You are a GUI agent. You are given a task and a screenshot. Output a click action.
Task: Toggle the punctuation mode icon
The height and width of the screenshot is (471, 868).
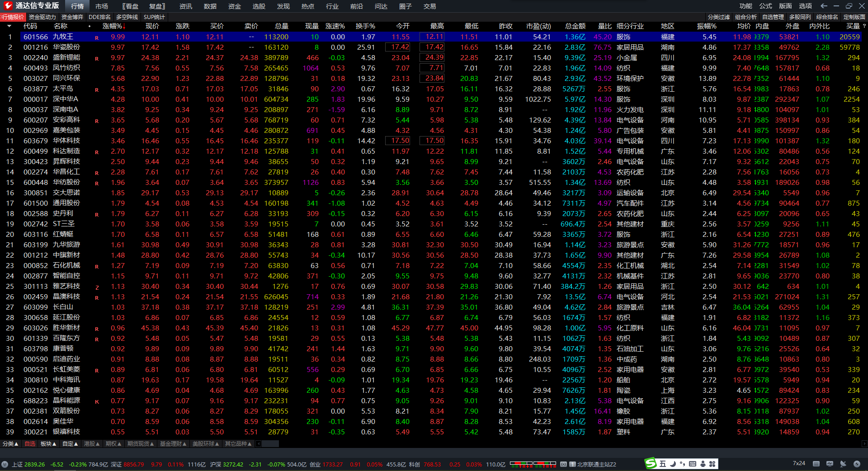pos(682,464)
